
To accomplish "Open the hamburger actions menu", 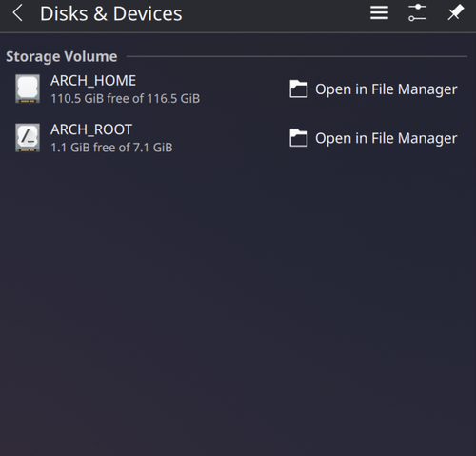I will 379,13.
